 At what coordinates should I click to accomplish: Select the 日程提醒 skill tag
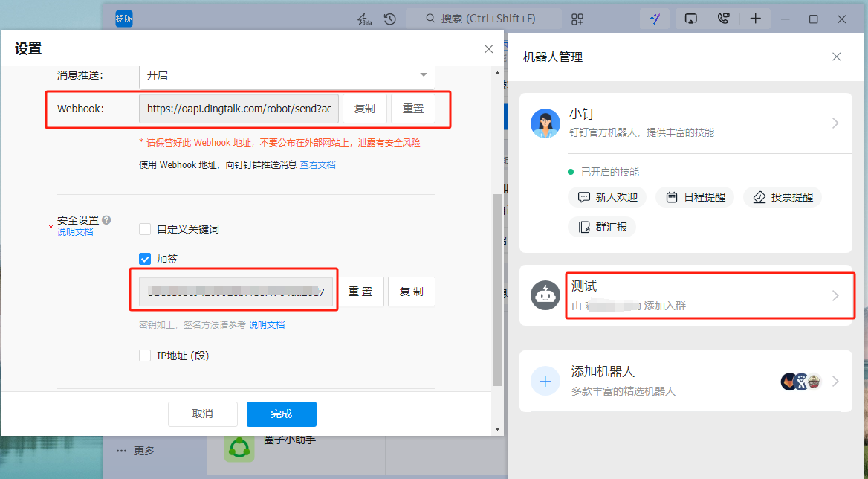coord(696,197)
